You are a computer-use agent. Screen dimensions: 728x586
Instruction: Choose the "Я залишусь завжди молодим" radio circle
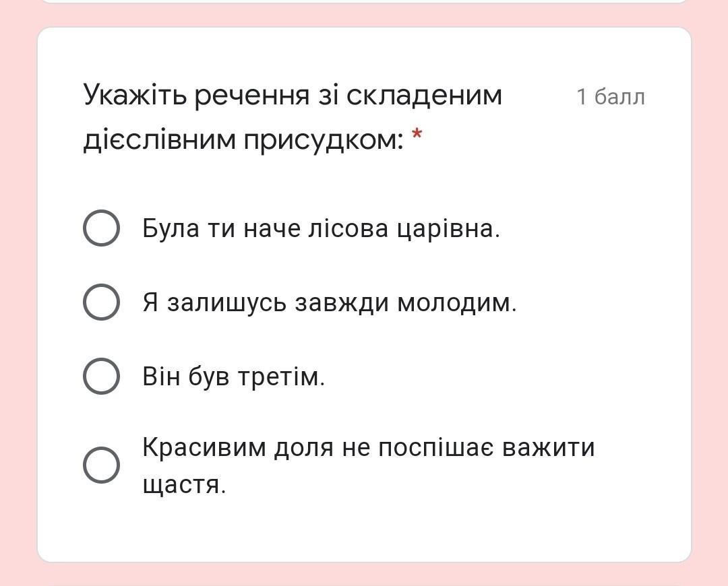click(x=102, y=302)
